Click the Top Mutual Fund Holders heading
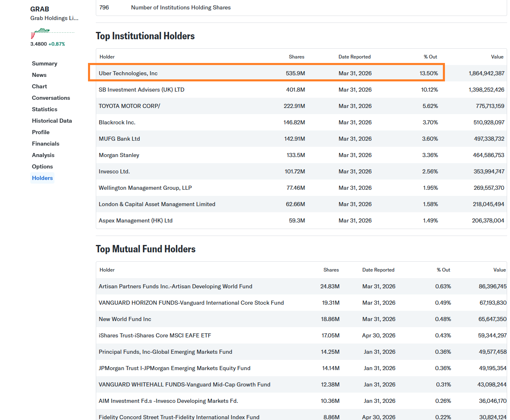510x420 pixels. click(145, 249)
